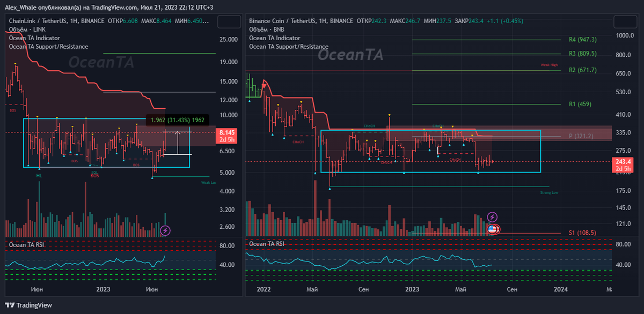
Task: Click the Ocean TA RSI label under LINK chart
Action: click(26, 244)
